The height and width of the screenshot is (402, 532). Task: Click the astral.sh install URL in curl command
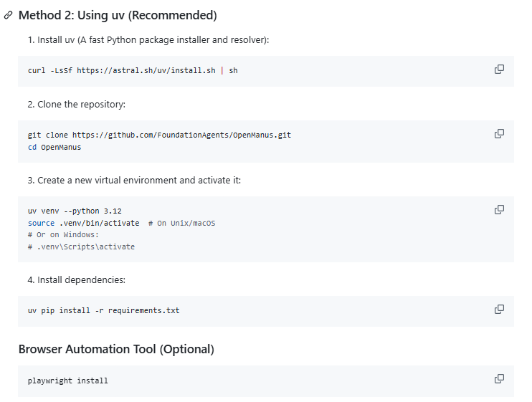tap(145, 71)
